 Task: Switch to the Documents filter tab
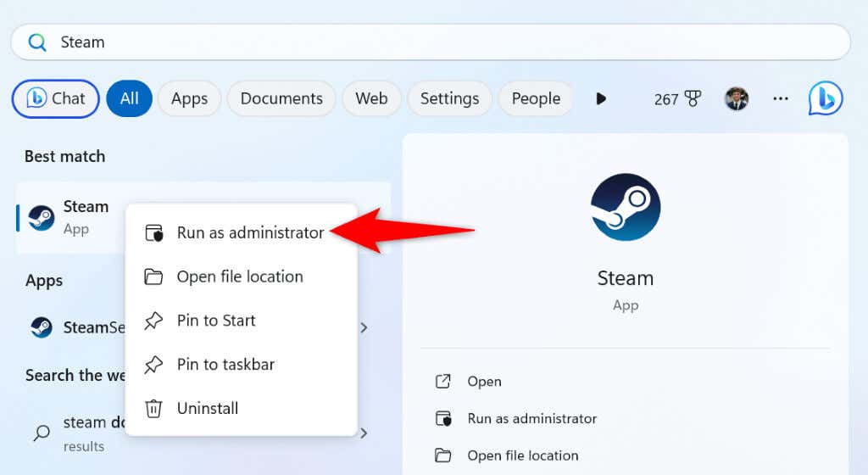[x=281, y=98]
